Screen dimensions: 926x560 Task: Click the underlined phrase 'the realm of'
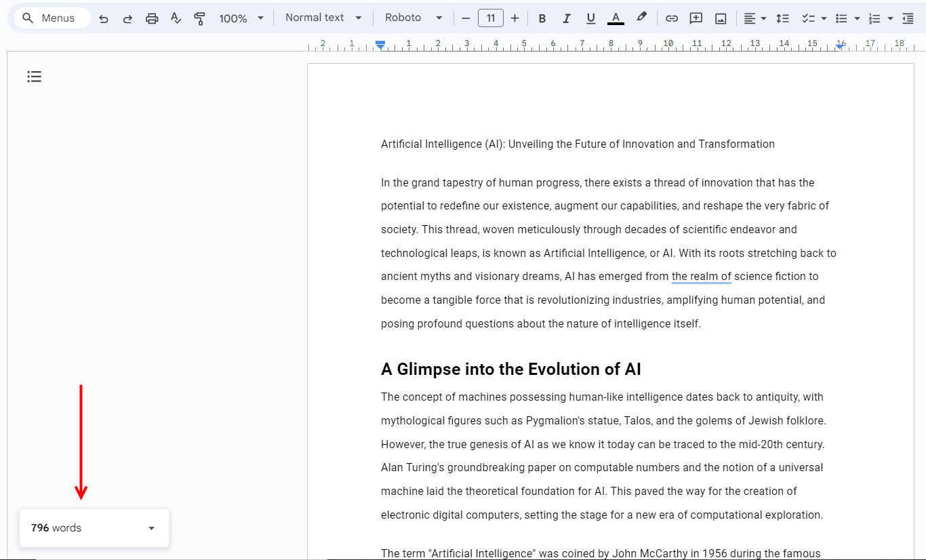point(701,277)
